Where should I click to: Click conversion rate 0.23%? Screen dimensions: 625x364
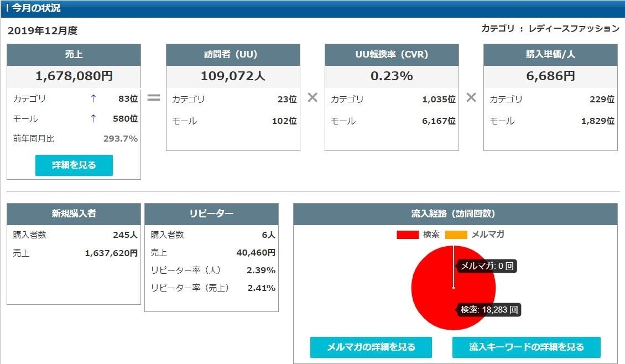[x=392, y=76]
